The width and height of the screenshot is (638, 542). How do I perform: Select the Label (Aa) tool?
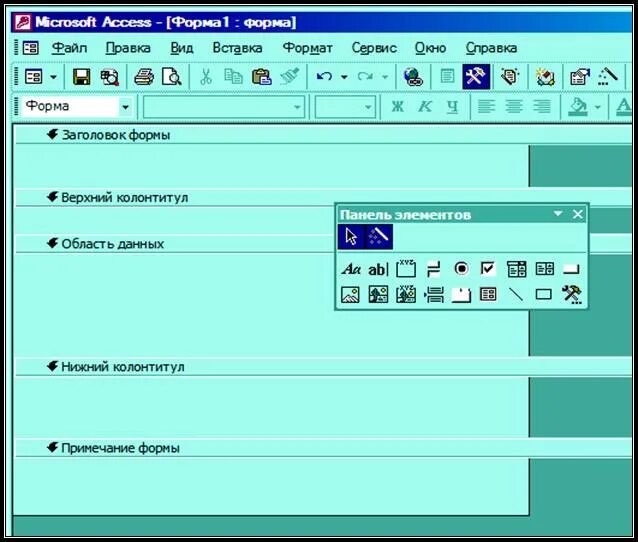click(x=351, y=269)
